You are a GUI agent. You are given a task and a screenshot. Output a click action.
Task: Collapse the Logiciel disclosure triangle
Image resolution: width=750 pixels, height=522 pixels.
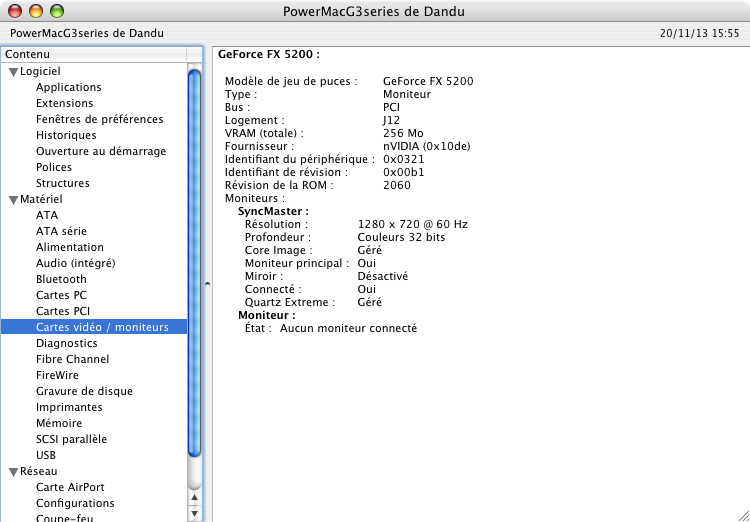click(13, 72)
